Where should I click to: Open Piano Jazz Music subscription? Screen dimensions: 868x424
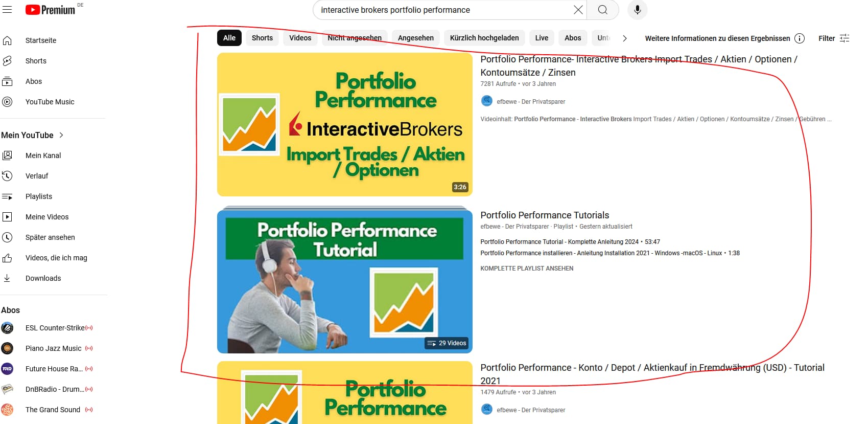click(x=53, y=348)
